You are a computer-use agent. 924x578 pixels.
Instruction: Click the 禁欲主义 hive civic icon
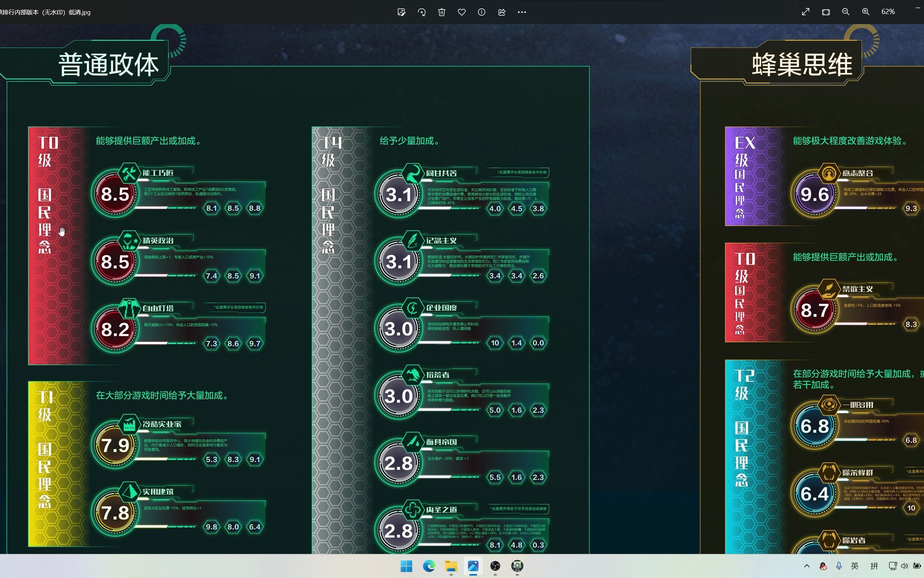point(829,289)
